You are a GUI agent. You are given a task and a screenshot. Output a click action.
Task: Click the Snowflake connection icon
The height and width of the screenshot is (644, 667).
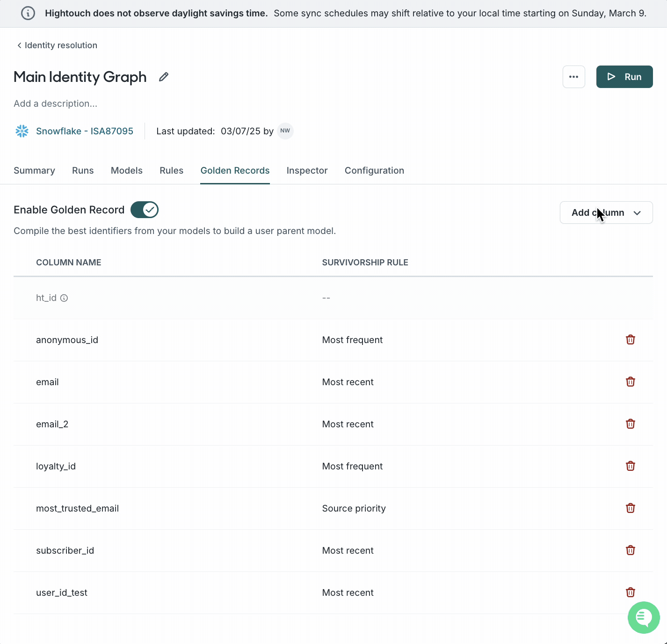point(22,131)
